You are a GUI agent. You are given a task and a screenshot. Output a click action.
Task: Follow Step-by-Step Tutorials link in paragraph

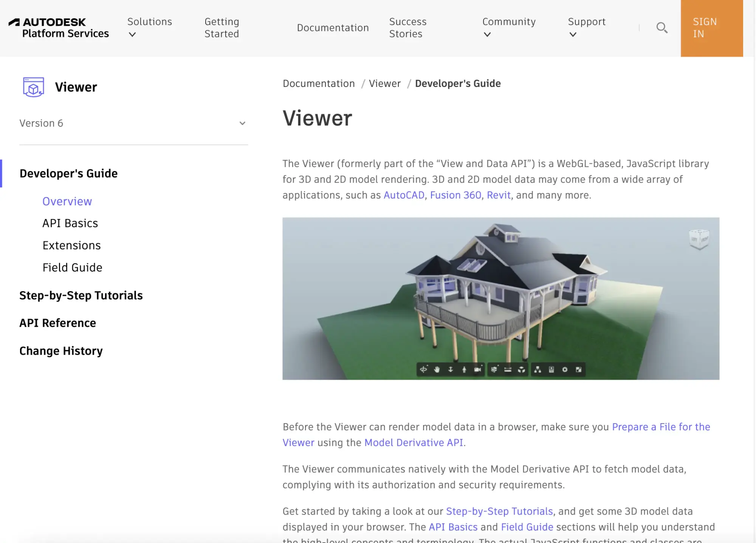499,512
